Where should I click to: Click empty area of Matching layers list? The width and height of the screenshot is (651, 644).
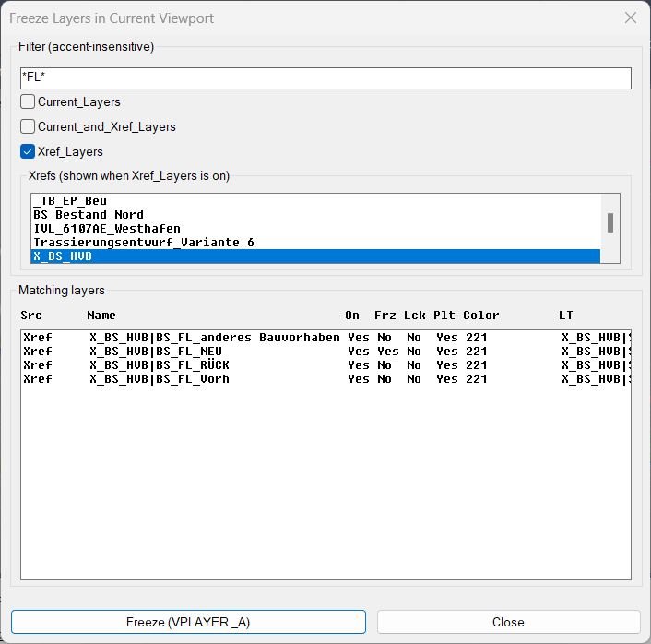point(325,489)
